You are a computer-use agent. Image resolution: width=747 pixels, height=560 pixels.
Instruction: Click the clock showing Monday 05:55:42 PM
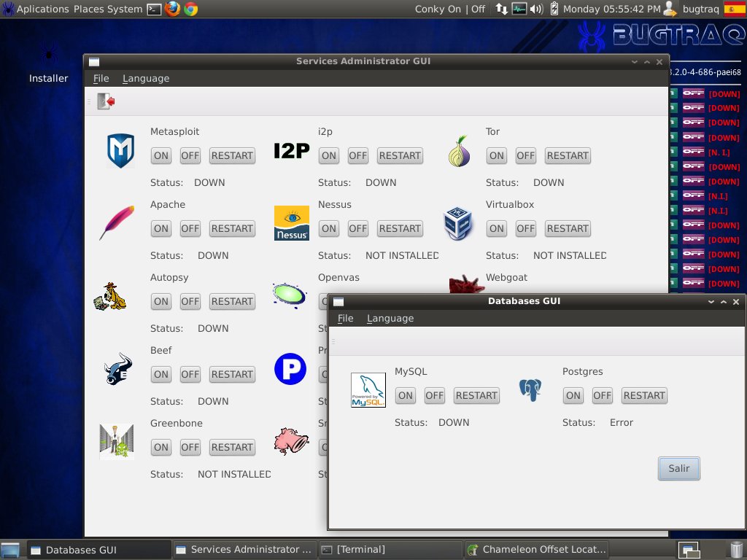(612, 9)
